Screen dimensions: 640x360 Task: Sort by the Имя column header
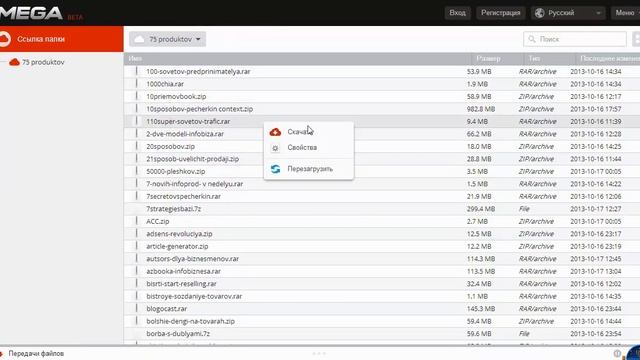tap(135, 59)
